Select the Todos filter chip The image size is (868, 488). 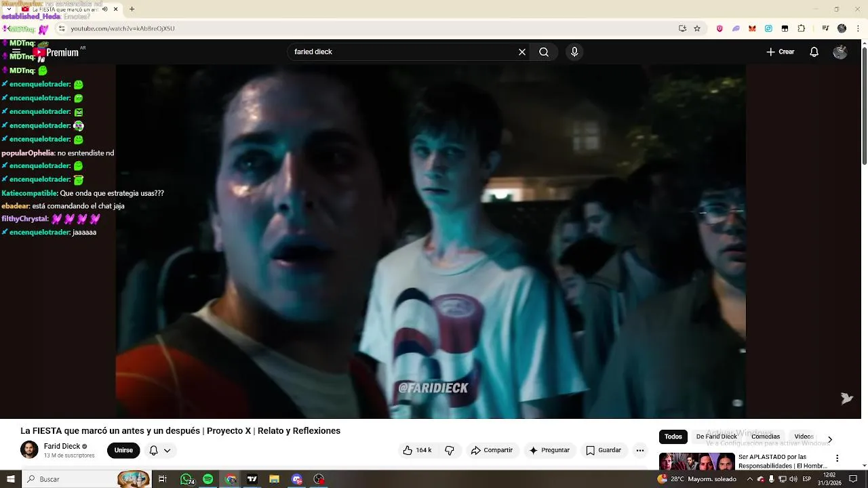(673, 436)
